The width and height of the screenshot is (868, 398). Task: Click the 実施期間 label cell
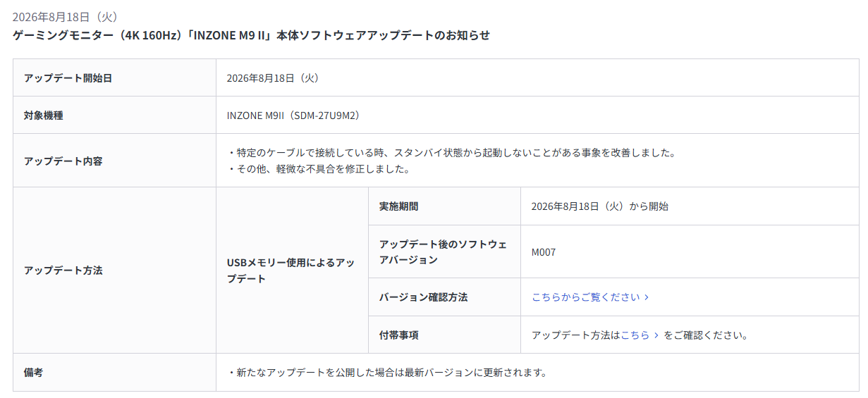(444, 206)
